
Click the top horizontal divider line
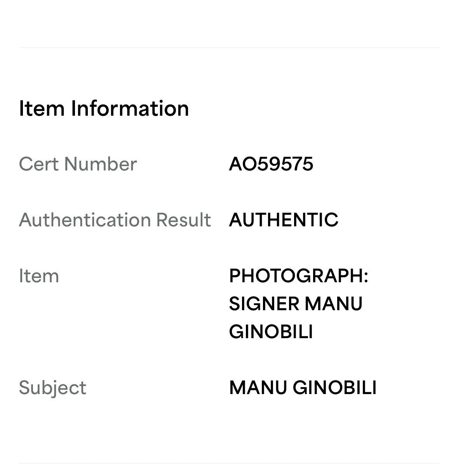(x=229, y=48)
